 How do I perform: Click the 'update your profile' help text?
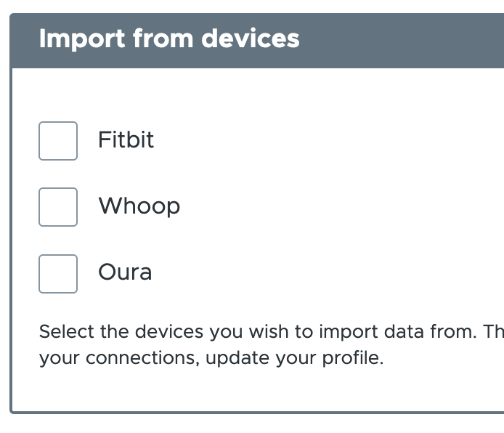pos(295,358)
